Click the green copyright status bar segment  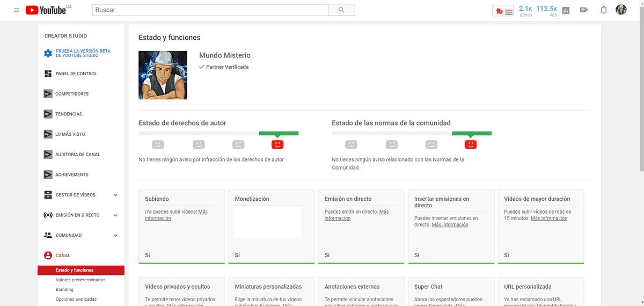279,133
